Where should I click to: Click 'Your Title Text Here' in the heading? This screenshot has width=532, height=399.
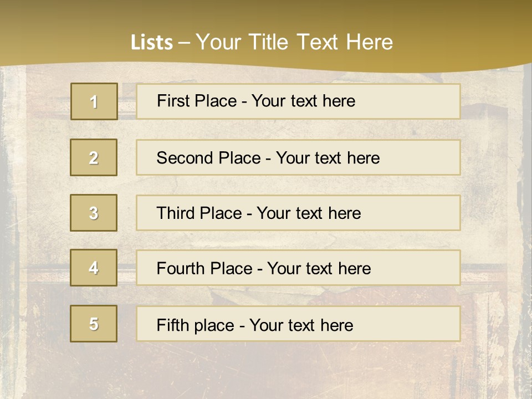[294, 42]
